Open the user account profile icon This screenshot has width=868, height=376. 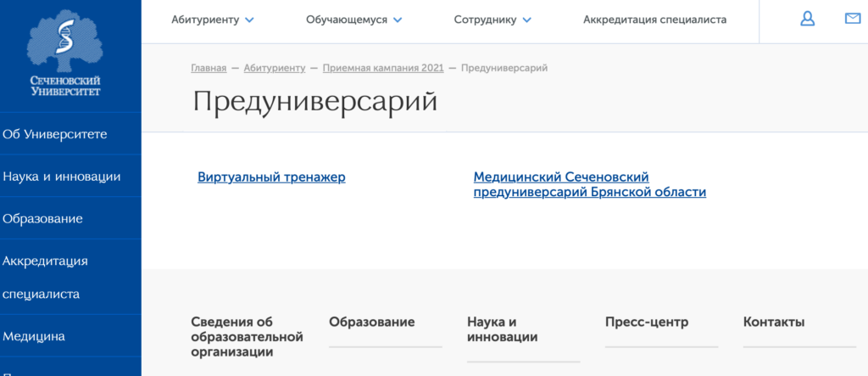(x=808, y=20)
